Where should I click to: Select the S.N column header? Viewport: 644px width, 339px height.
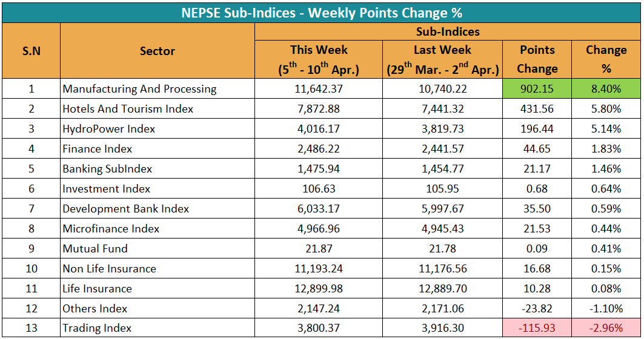coord(31,51)
